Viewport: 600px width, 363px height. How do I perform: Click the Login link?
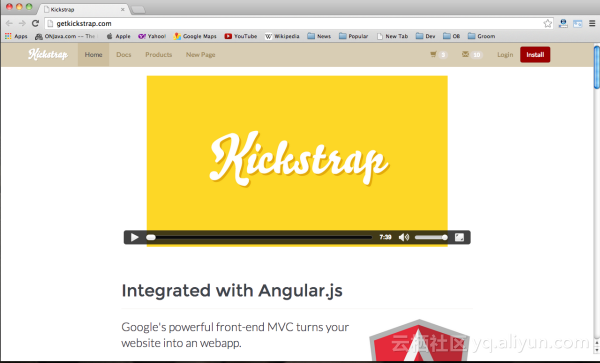(505, 55)
